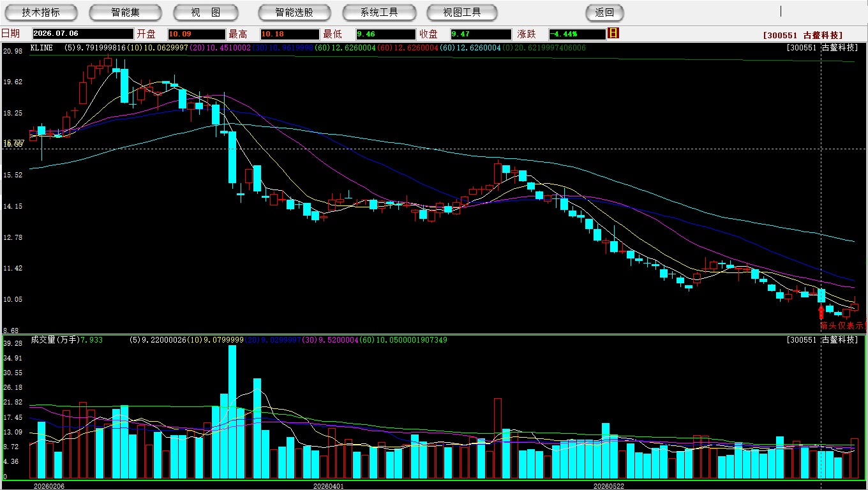The height and width of the screenshot is (490, 868).
Task: Click the 成交量(万手) volume panel label
Action: click(x=55, y=340)
